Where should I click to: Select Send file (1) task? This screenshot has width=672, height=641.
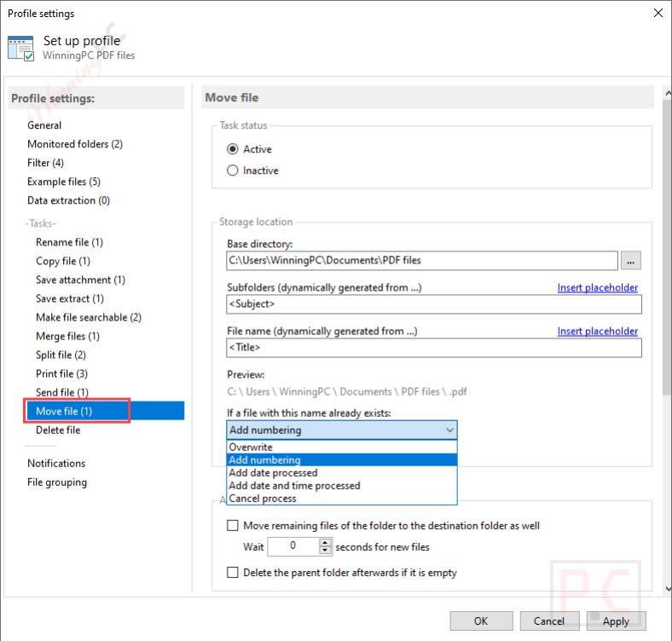[62, 392]
